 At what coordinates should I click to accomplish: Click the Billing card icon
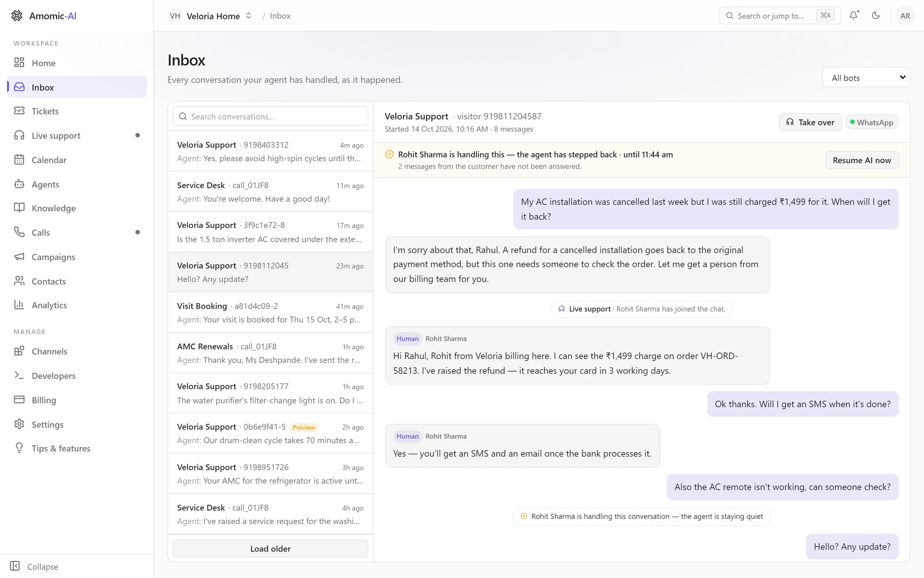(19, 400)
